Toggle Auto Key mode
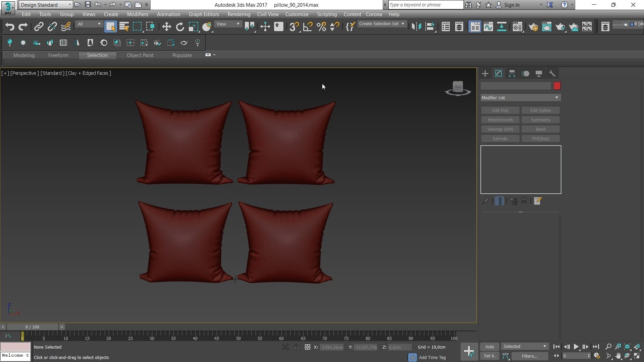 pos(489,347)
